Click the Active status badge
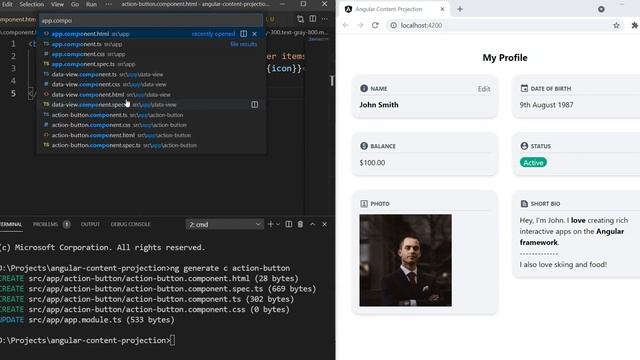640x360 pixels. (533, 162)
